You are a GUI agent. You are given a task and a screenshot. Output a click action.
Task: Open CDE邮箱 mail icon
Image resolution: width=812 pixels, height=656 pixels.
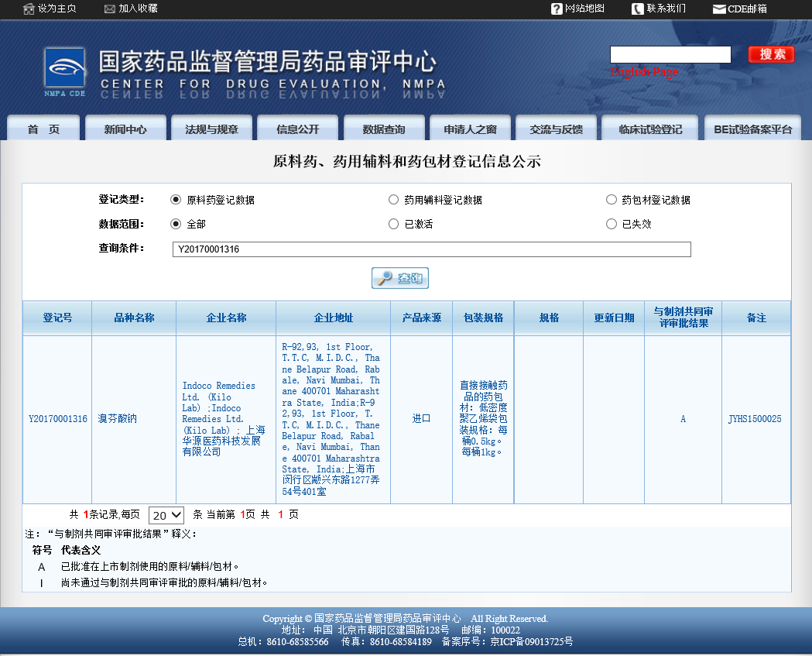[719, 9]
